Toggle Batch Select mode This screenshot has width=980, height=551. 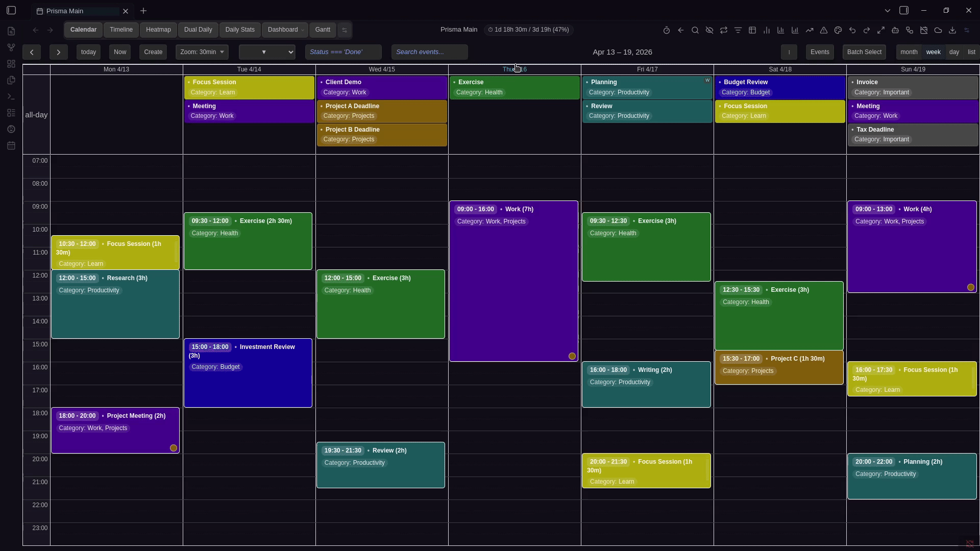pos(864,52)
